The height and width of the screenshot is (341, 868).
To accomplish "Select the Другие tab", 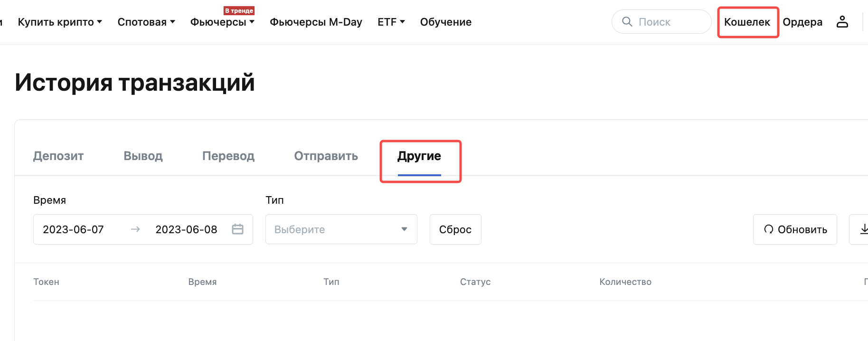I will click(x=419, y=156).
